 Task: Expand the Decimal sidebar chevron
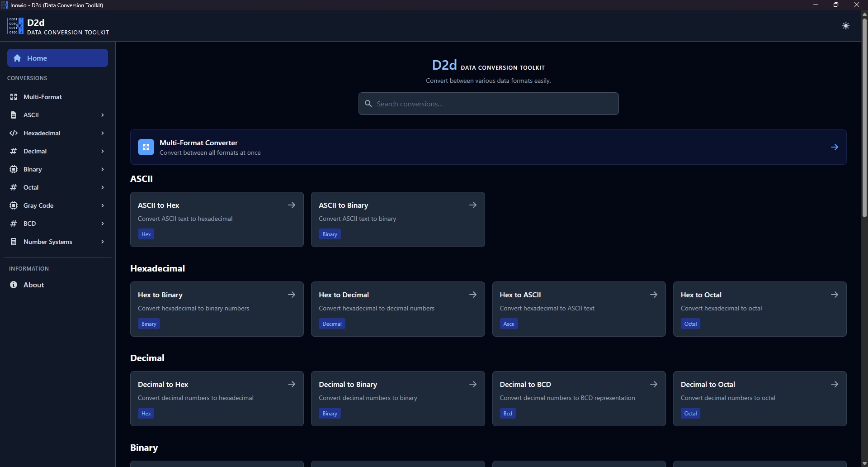(x=103, y=151)
